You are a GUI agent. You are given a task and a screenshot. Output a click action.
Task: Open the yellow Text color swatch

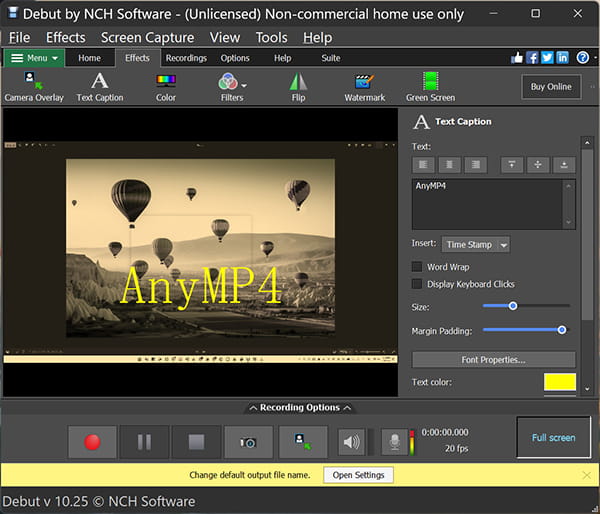point(560,382)
